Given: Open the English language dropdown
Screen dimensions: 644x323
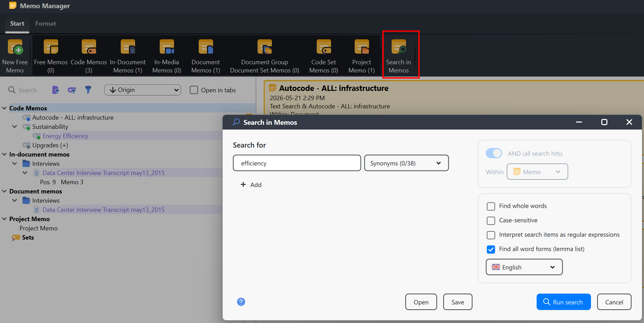Looking at the screenshot, I should pyautogui.click(x=524, y=267).
